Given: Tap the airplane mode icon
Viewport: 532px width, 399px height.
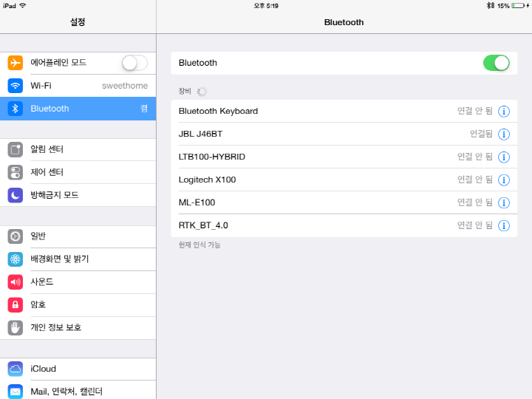Looking at the screenshot, I should pos(16,63).
